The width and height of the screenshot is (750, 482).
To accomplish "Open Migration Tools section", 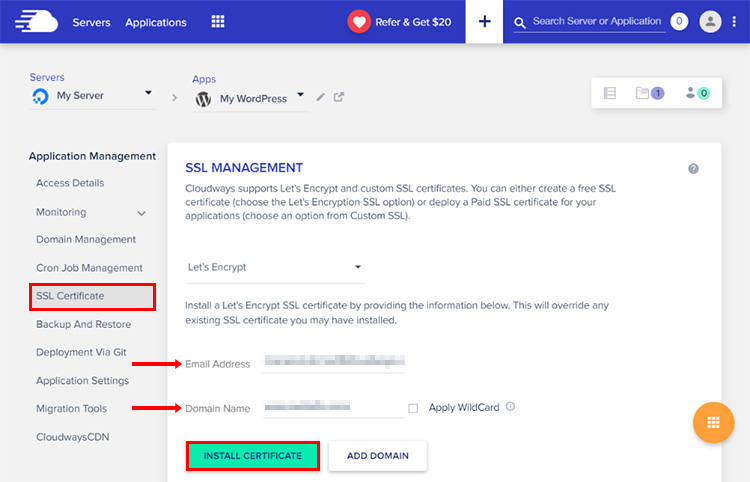I will point(72,409).
